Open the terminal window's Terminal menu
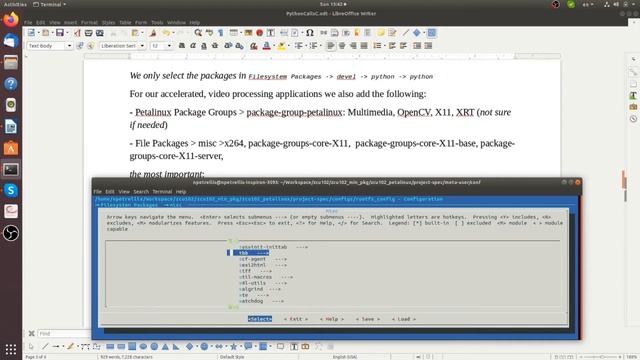Viewport: 640px width, 360px height. (x=162, y=191)
